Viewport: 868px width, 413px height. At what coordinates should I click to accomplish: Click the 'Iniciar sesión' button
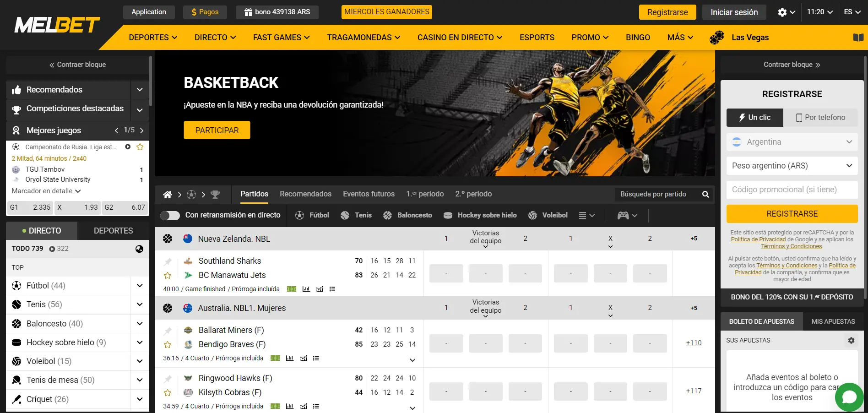pyautogui.click(x=734, y=12)
